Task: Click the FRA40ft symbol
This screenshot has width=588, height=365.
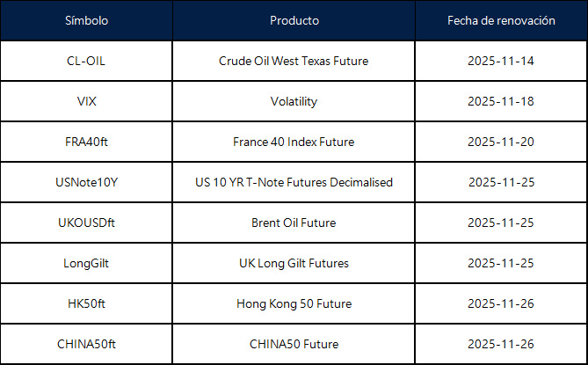Action: point(86,142)
